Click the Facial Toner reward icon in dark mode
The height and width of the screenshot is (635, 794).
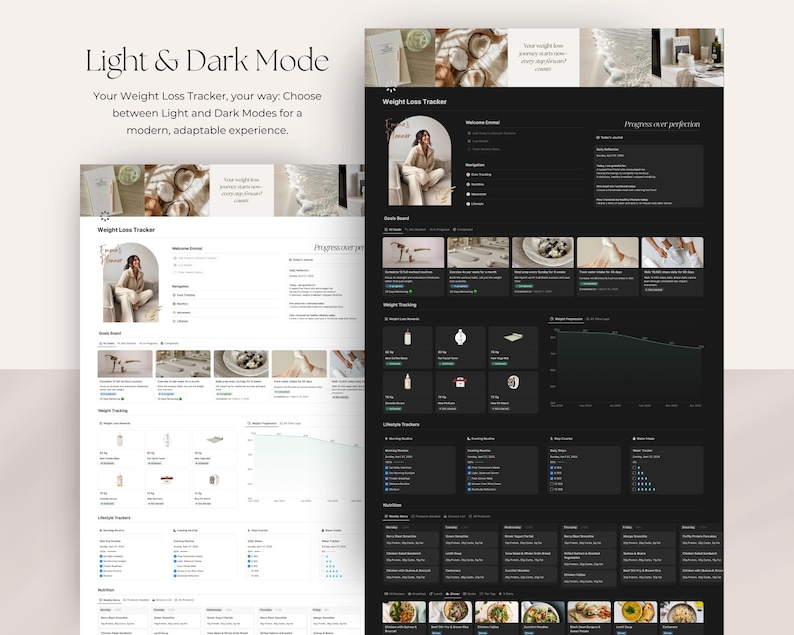point(460,337)
